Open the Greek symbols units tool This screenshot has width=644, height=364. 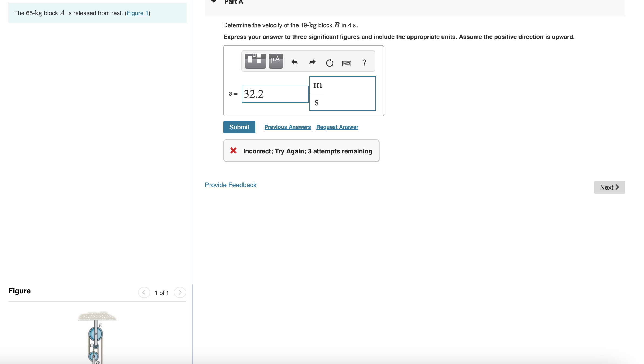(276, 61)
